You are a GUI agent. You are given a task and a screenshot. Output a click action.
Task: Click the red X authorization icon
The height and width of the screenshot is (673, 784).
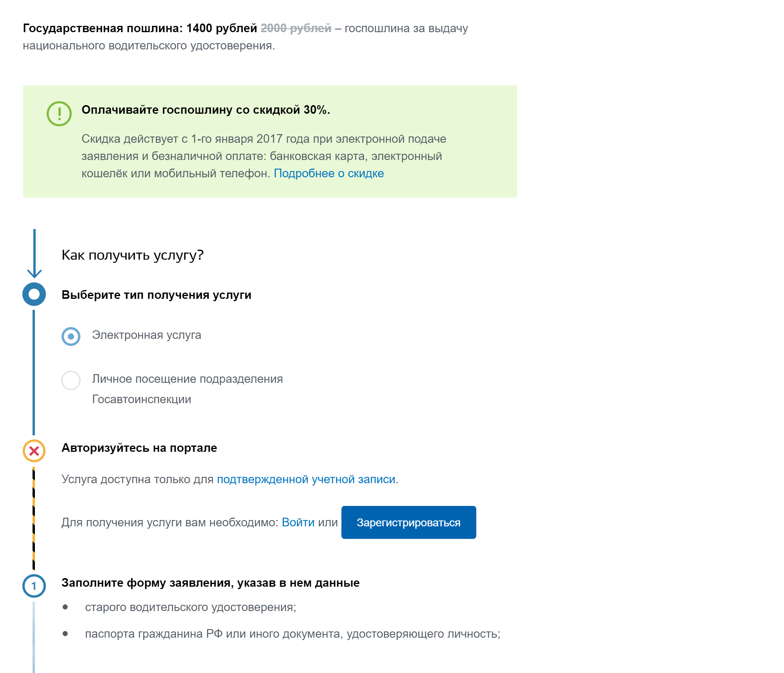pyautogui.click(x=34, y=451)
